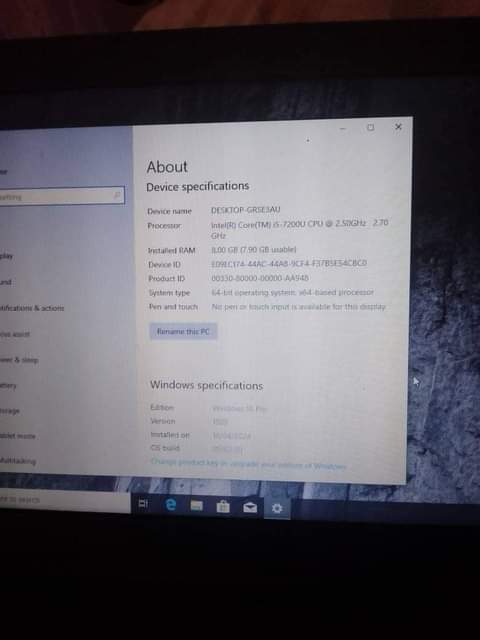The width and height of the screenshot is (480, 640).
Task: Open Change product key or upgrade link
Action: [248, 464]
